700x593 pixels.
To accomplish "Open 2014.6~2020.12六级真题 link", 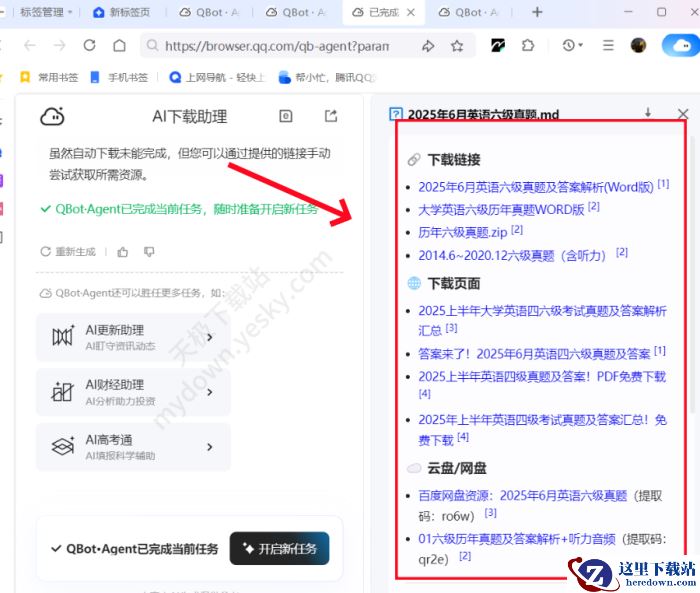I will 512,255.
